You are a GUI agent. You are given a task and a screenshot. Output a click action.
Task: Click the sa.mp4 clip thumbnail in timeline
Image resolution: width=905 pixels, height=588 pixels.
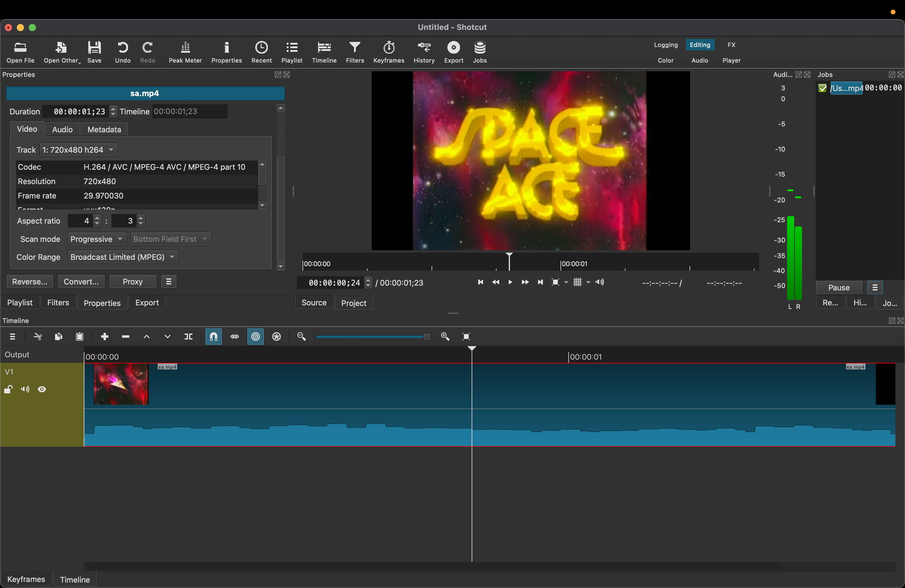121,384
